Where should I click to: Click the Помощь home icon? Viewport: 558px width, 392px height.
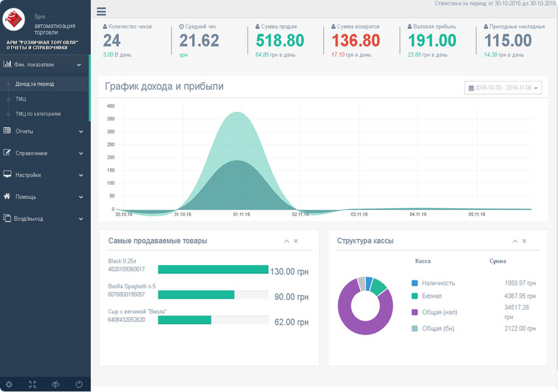coord(7,196)
